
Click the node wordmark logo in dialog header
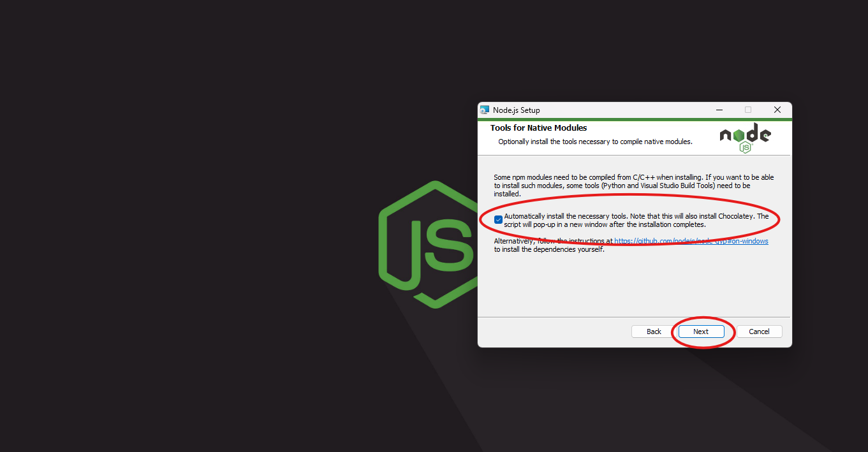click(x=745, y=134)
